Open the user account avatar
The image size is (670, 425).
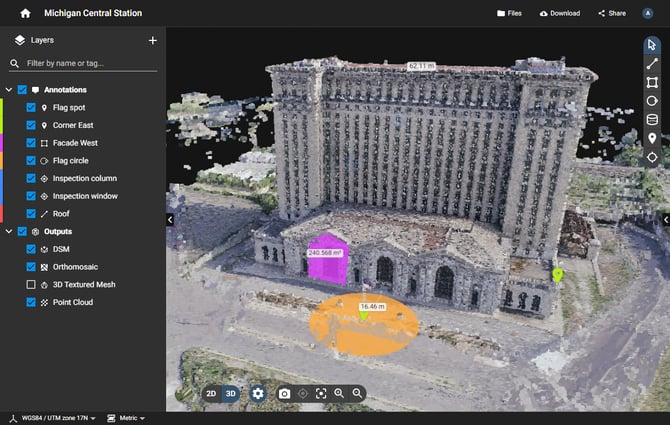pos(648,13)
